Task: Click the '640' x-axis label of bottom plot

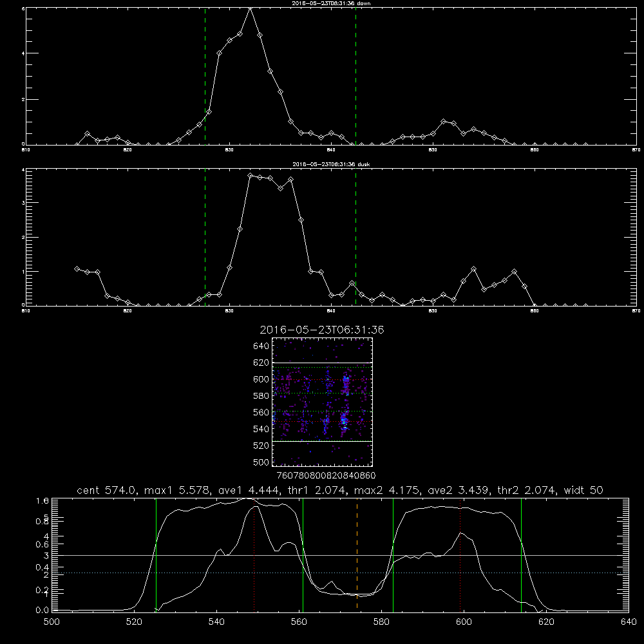Action: click(x=629, y=622)
